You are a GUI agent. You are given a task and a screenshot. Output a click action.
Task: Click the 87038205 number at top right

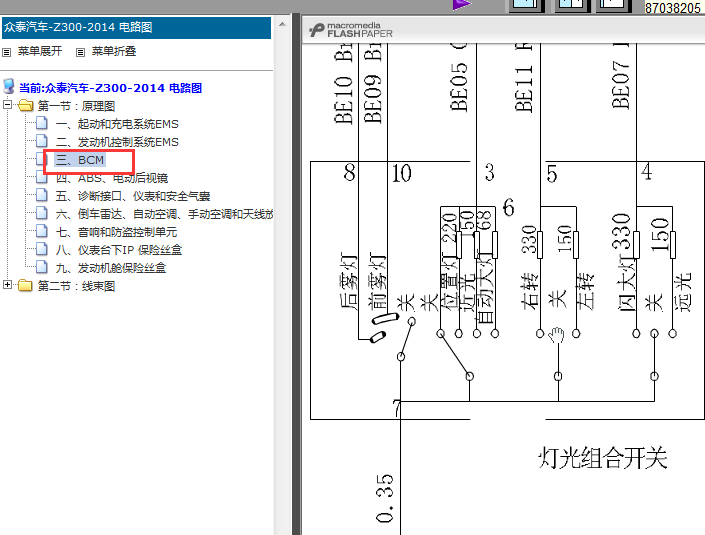673,8
